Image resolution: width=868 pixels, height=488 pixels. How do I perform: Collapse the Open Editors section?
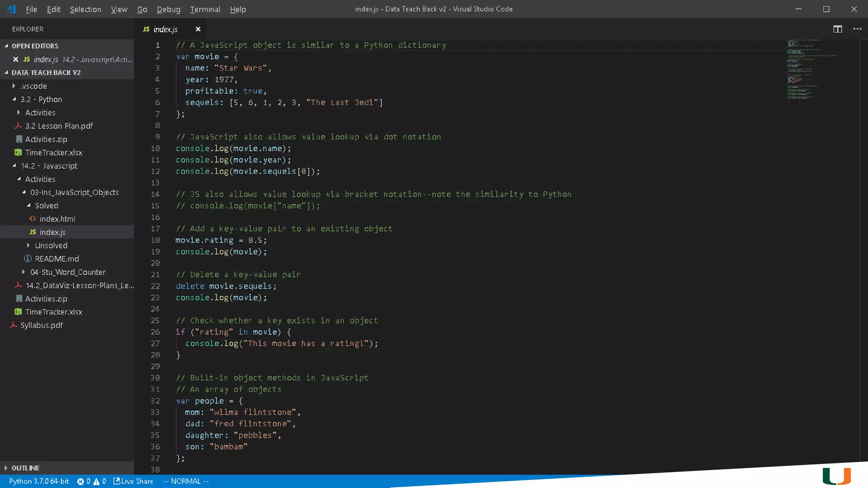point(35,46)
